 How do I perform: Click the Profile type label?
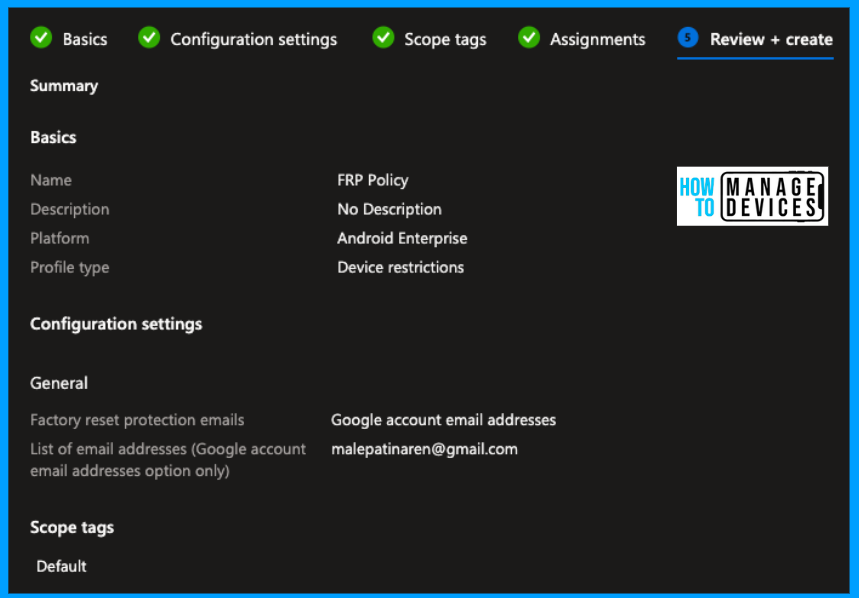70,267
